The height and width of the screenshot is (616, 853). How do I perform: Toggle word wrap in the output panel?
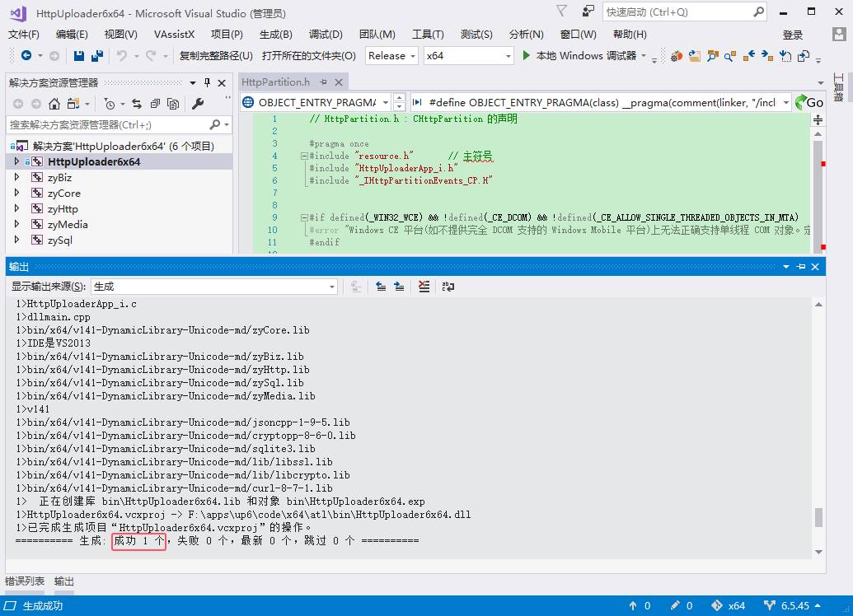[x=448, y=287]
